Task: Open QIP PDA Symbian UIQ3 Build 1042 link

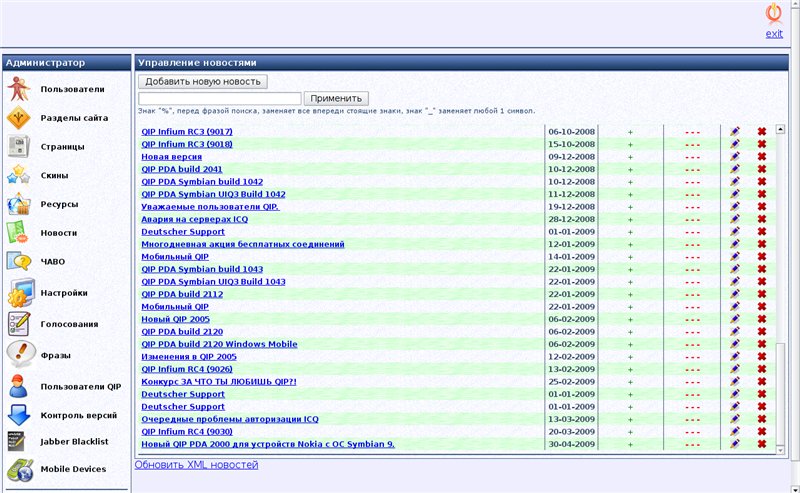Action: 213,194
